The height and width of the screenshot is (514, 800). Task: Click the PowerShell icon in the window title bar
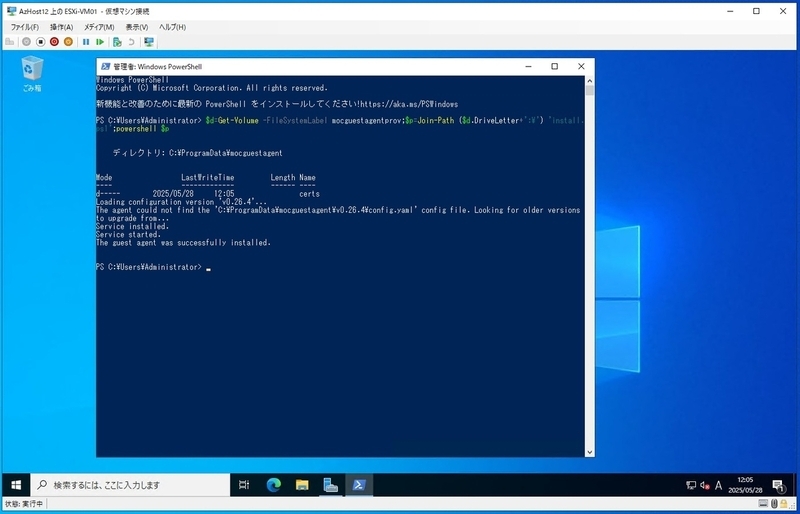click(x=106, y=66)
